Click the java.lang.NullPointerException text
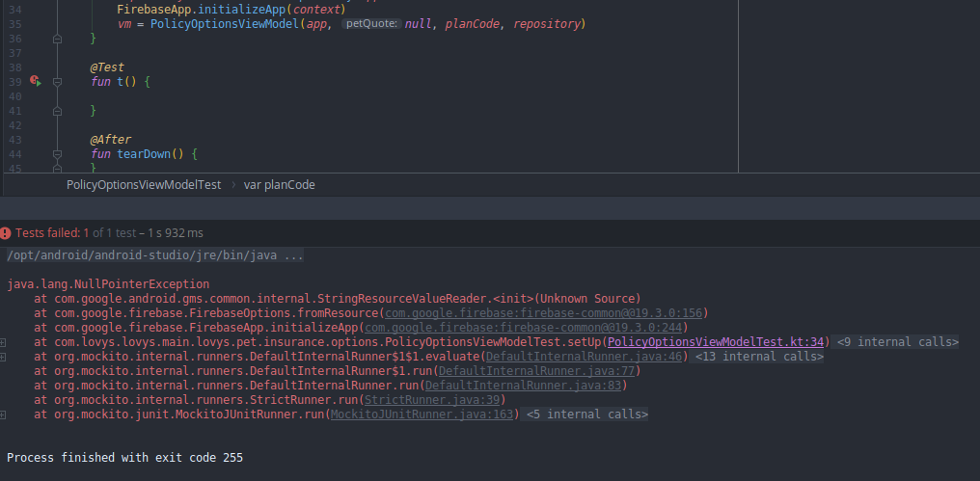 click(x=108, y=284)
